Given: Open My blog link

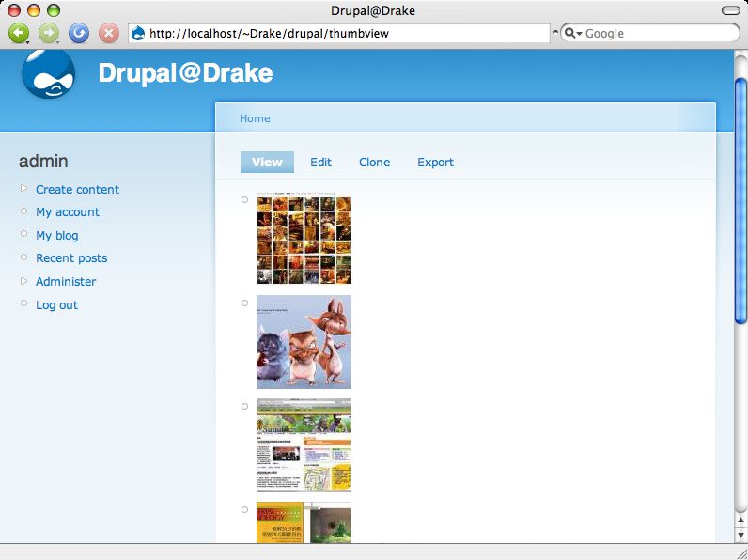Looking at the screenshot, I should 56,235.
